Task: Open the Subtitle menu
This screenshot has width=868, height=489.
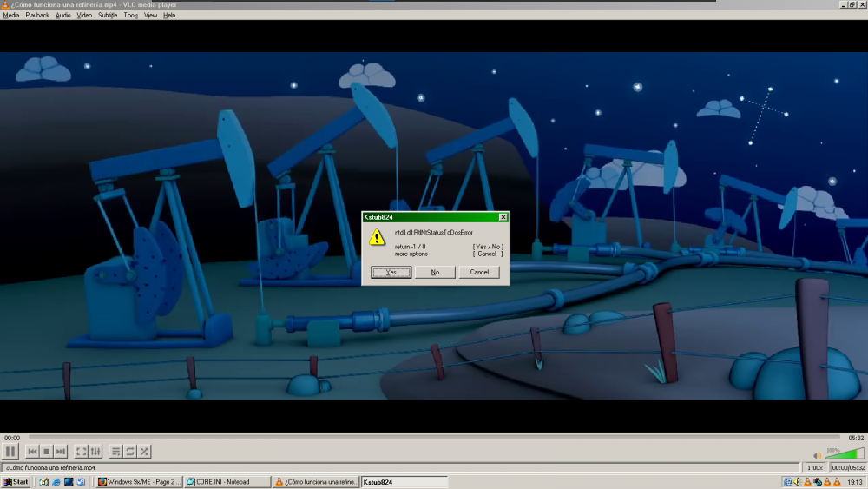Action: [108, 15]
